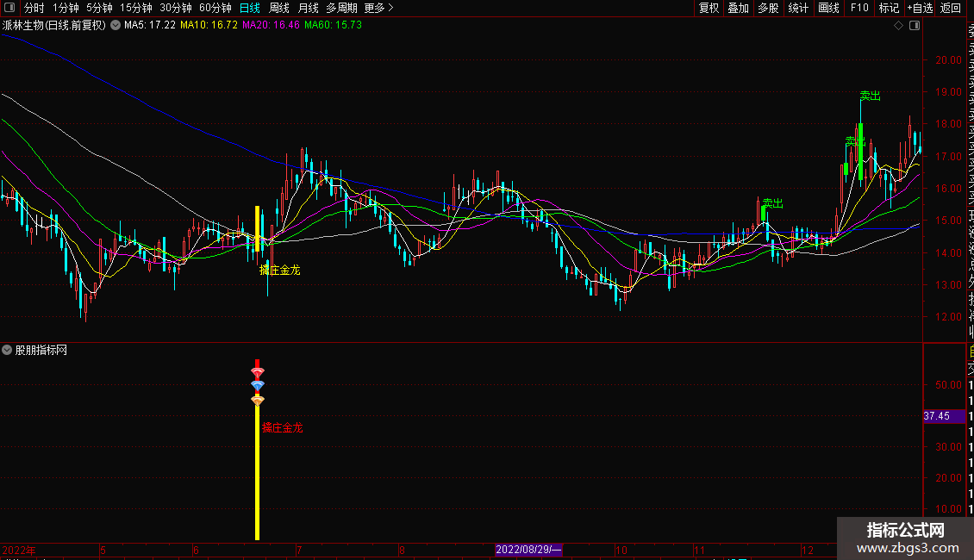The width and height of the screenshot is (974, 560).
Task: Click the 50.00 indicator axis label
Action: (948, 385)
